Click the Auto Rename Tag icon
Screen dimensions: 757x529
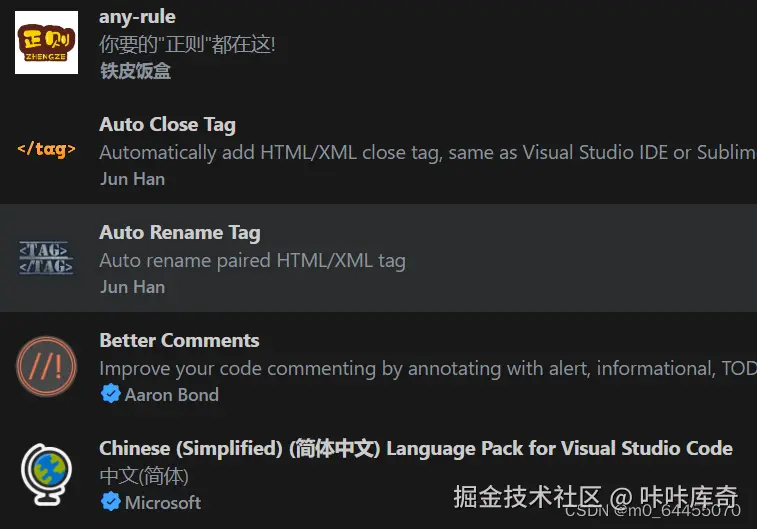coord(46,258)
